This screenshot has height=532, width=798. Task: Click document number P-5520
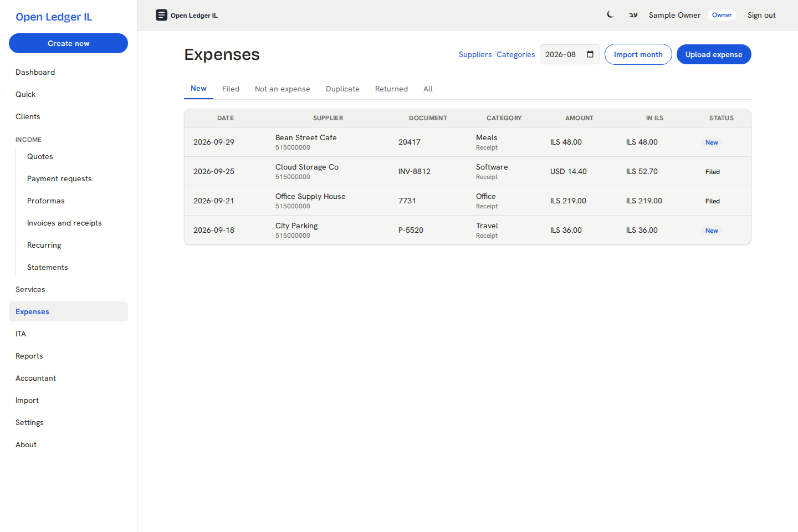pos(411,230)
